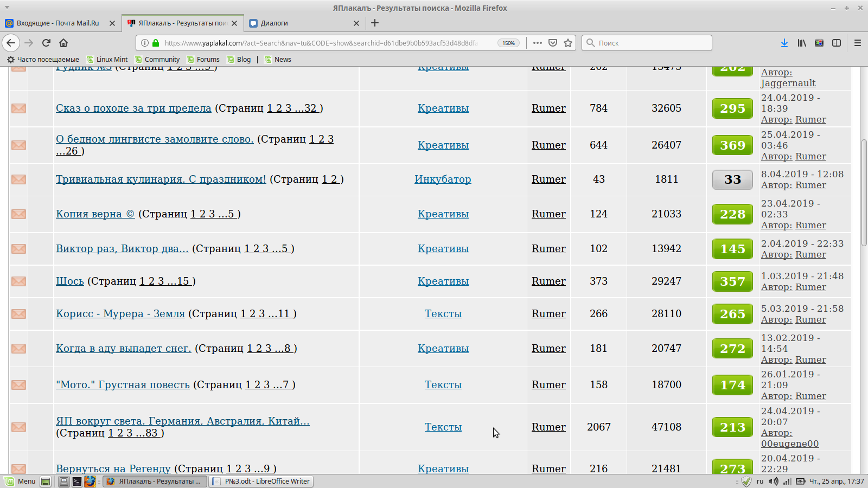Open terminal launcher in taskbar
This screenshot has width=868, height=488.
[x=77, y=481]
